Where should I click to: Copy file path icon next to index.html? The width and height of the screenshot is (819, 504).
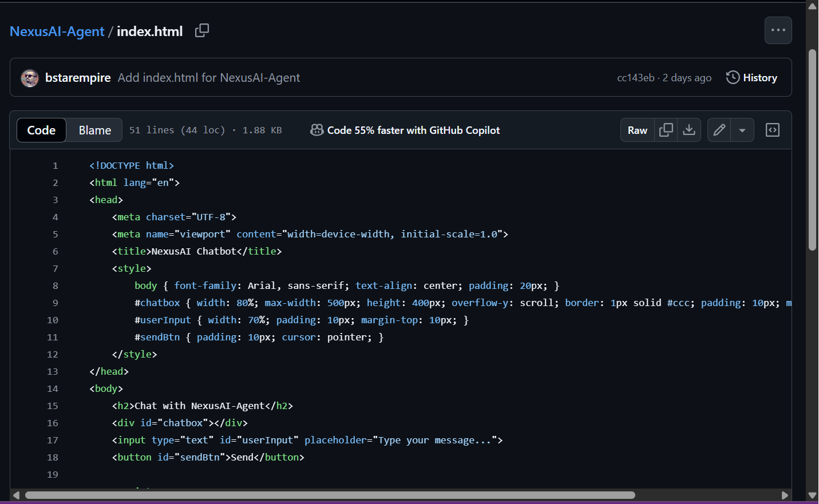(201, 31)
